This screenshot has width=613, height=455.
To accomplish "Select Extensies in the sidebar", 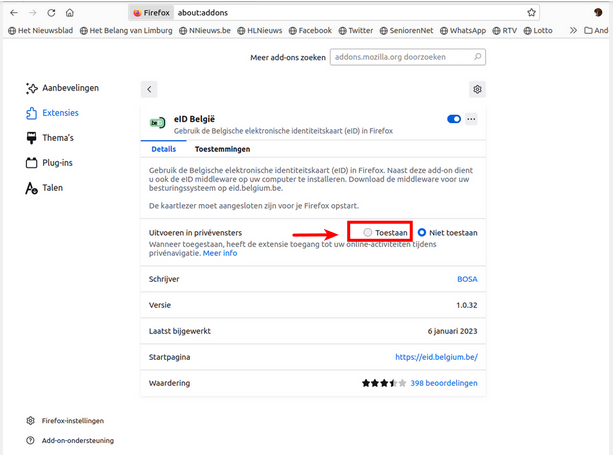I will click(52, 113).
